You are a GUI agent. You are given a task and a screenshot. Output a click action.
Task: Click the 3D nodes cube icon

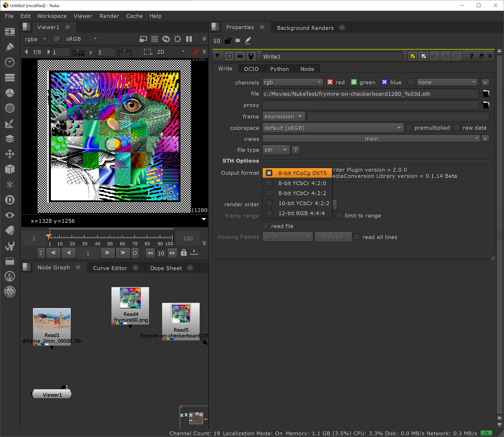click(10, 169)
